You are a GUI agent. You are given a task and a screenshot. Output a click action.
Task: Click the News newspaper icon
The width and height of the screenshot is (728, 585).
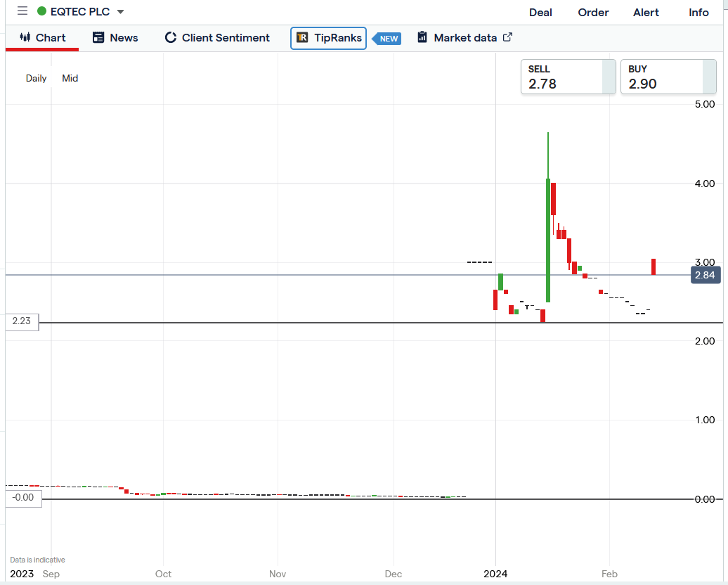[98, 38]
